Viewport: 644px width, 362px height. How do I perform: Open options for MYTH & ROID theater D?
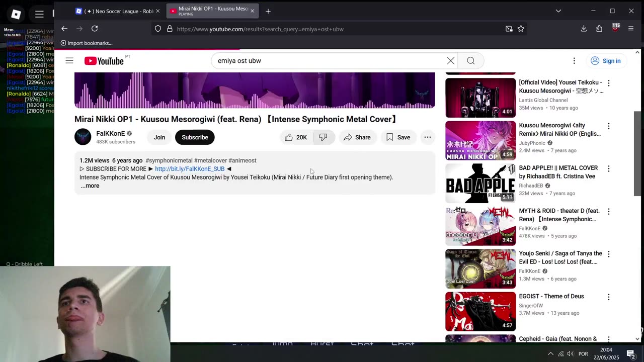[609, 211]
